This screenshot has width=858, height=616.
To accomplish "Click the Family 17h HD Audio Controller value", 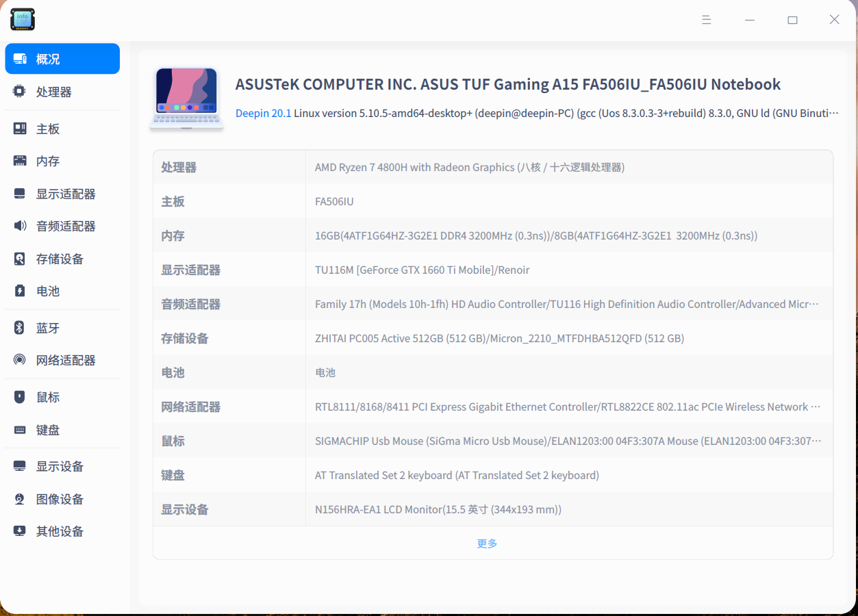I will click(567, 304).
